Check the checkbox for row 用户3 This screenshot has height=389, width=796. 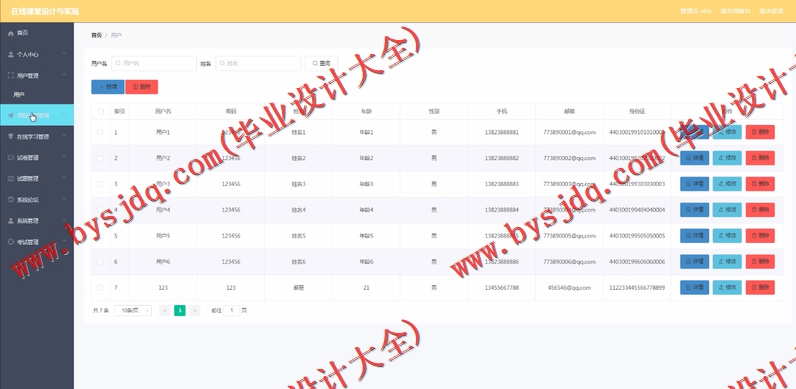[x=100, y=184]
